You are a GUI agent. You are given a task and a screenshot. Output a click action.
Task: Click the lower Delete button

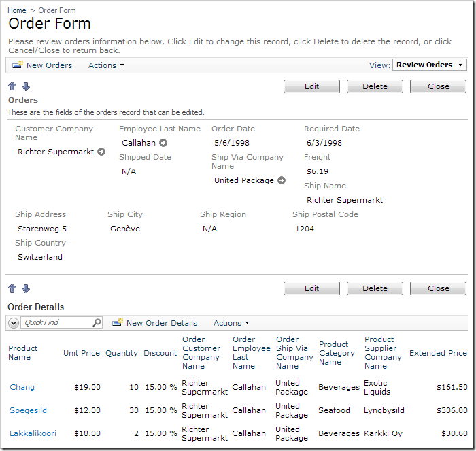click(x=375, y=288)
